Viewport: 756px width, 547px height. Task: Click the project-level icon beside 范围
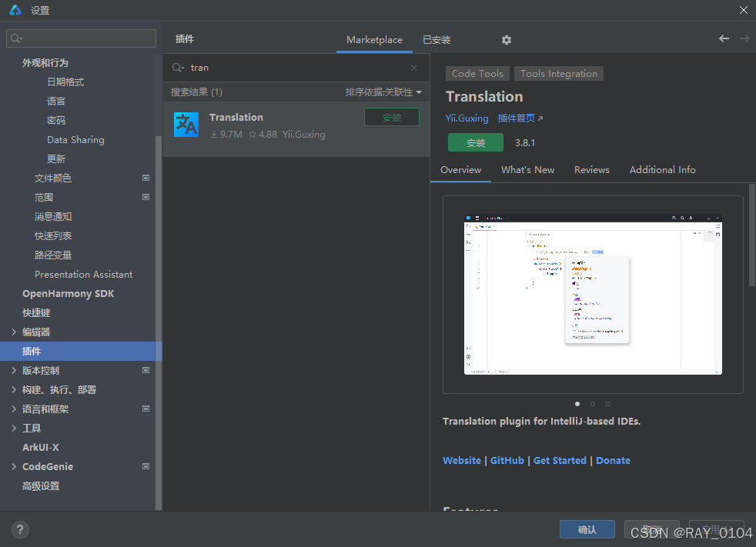point(146,197)
